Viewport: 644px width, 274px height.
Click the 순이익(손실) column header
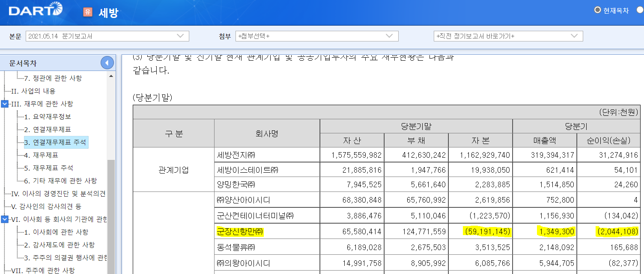[x=609, y=140]
